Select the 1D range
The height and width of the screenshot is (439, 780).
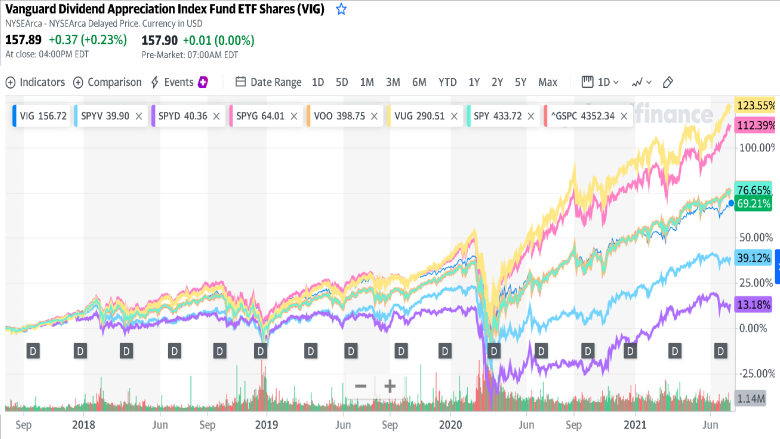318,82
